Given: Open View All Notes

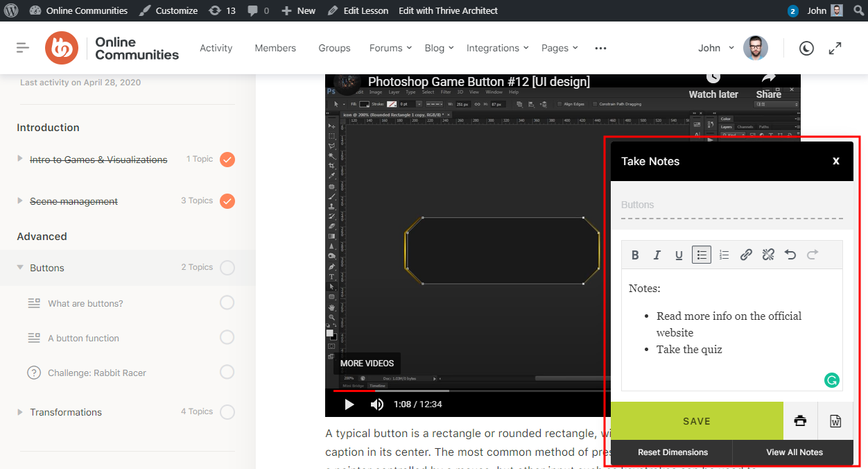Looking at the screenshot, I should click(793, 452).
